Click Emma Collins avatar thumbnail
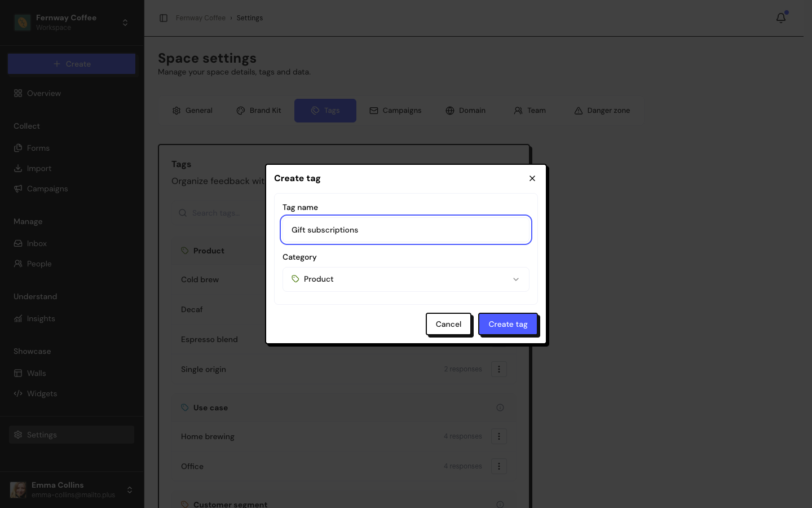 (19, 489)
